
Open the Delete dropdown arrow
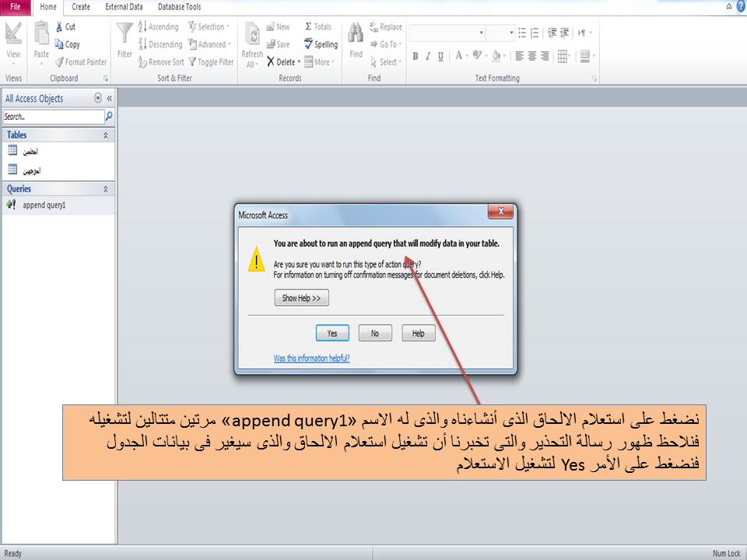click(299, 62)
